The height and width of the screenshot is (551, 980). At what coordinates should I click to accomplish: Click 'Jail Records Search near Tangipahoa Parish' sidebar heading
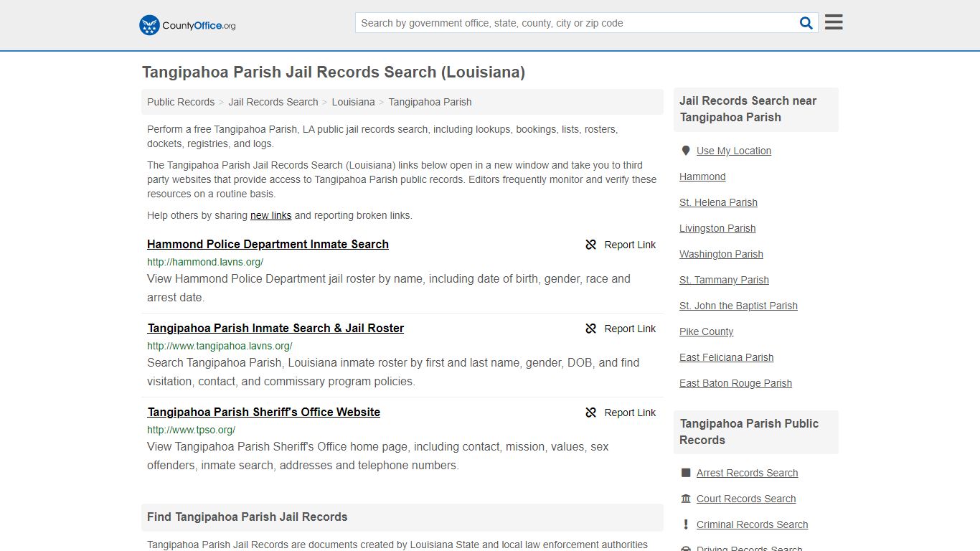click(748, 109)
